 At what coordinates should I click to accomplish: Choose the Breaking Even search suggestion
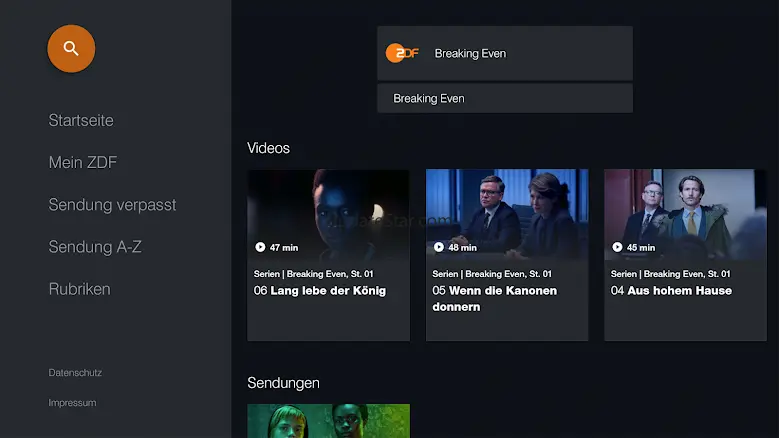click(x=505, y=98)
